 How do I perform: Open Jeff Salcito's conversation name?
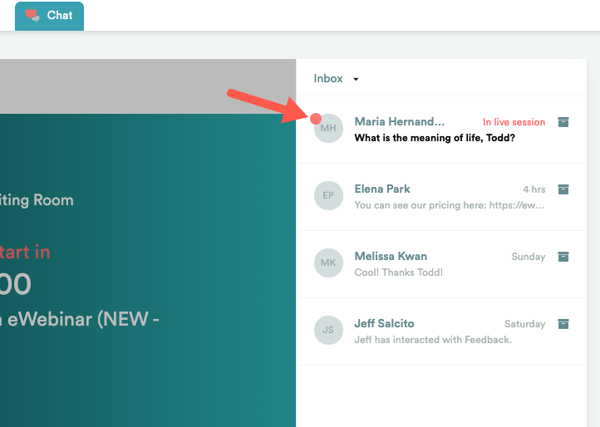(x=384, y=324)
